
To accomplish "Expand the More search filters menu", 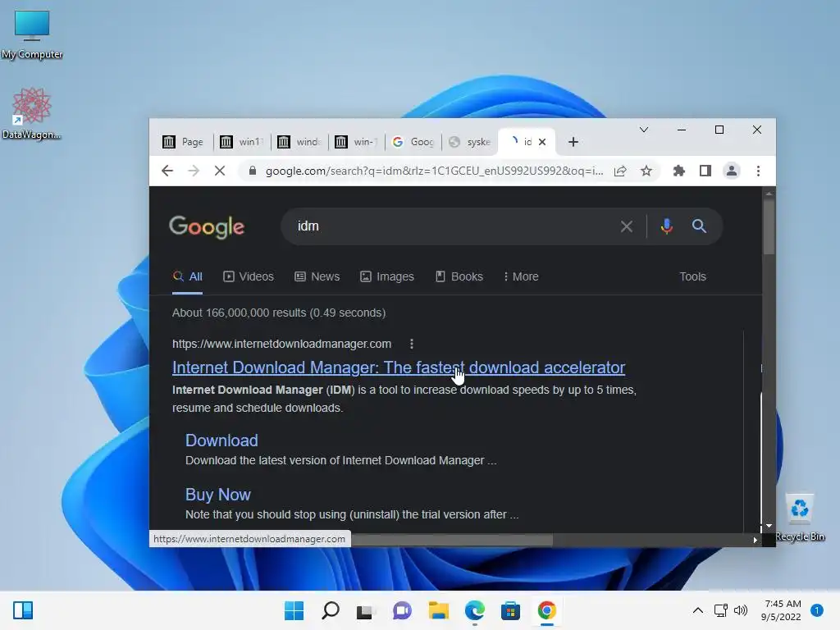I will pyautogui.click(x=521, y=277).
